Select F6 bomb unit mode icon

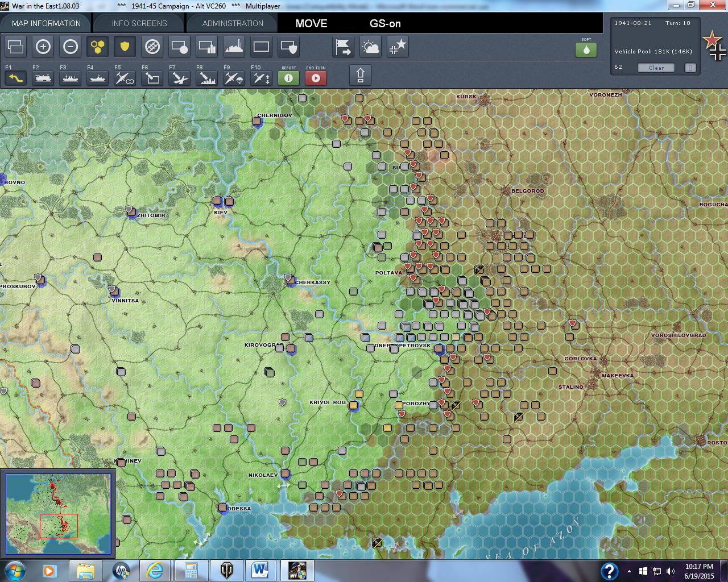tap(152, 78)
